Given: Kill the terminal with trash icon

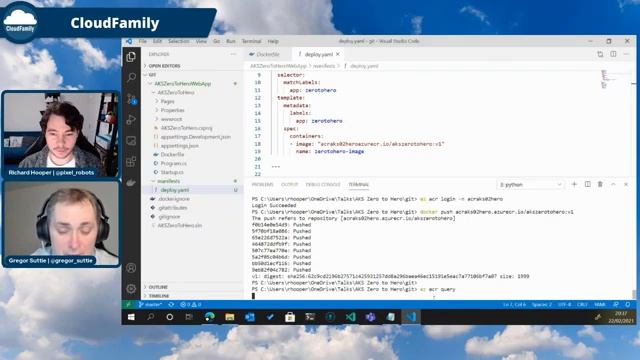Looking at the screenshot, I should [x=600, y=184].
